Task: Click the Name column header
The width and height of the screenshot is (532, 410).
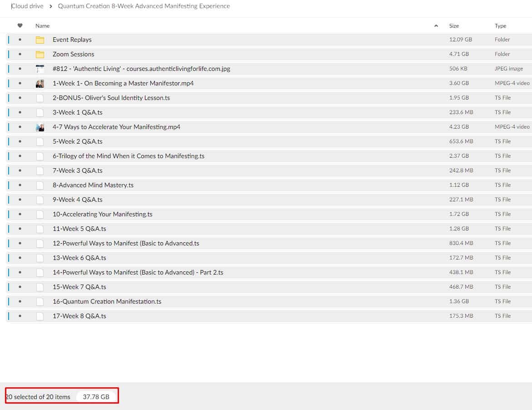Action: point(43,26)
